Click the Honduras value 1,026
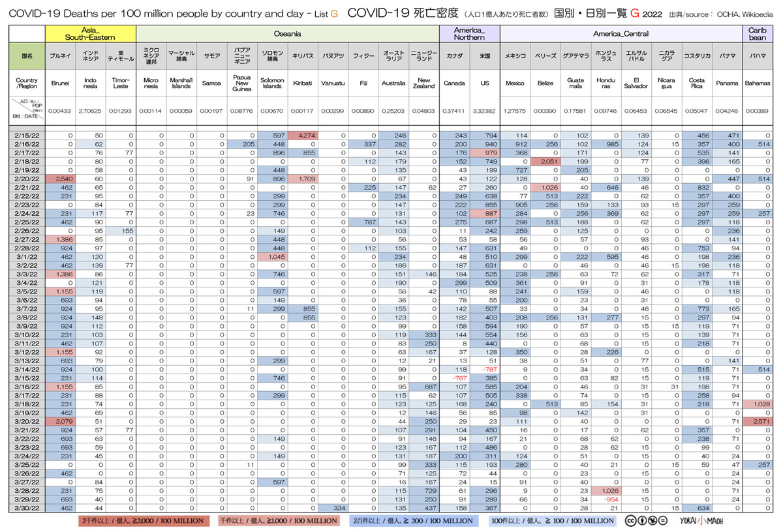 (x=606, y=490)
